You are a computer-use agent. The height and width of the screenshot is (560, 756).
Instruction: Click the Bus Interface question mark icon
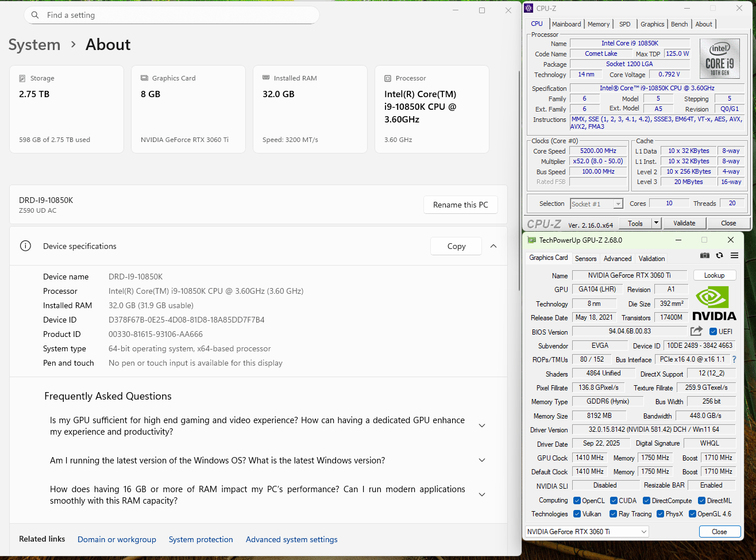pyautogui.click(x=734, y=359)
